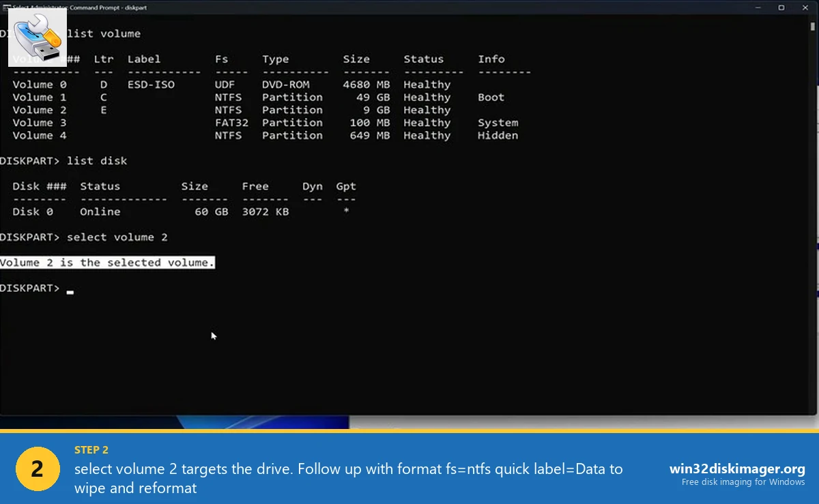The image size is (819, 504).
Task: Click the Command Prompt icon in the title bar
Action: tap(7, 8)
